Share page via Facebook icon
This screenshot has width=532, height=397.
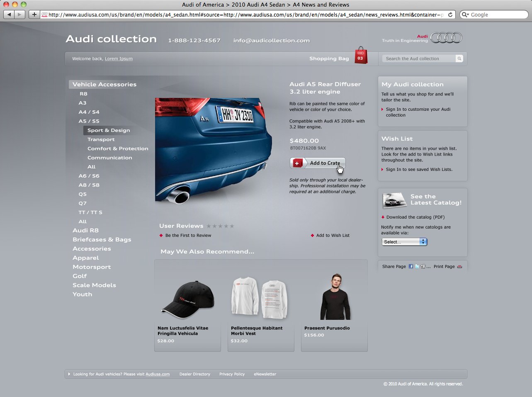pyautogui.click(x=411, y=266)
